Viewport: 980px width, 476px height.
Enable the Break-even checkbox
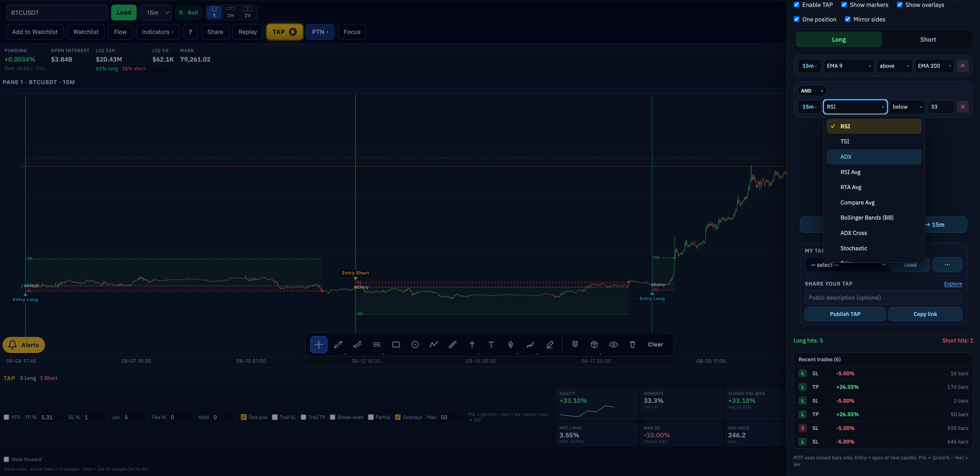coord(333,417)
